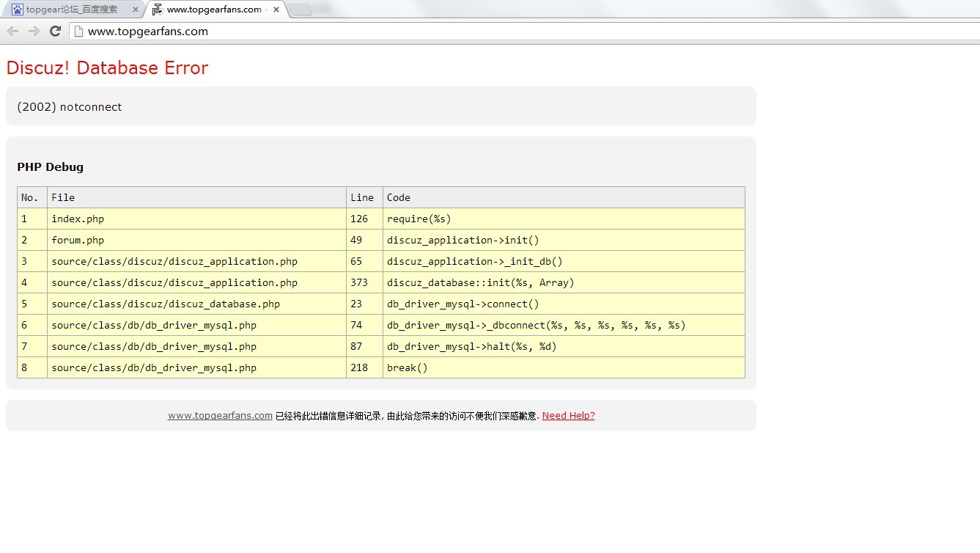This screenshot has width=980, height=553.
Task: Click discuz_application.php file cell in row 4
Action: coord(196,282)
